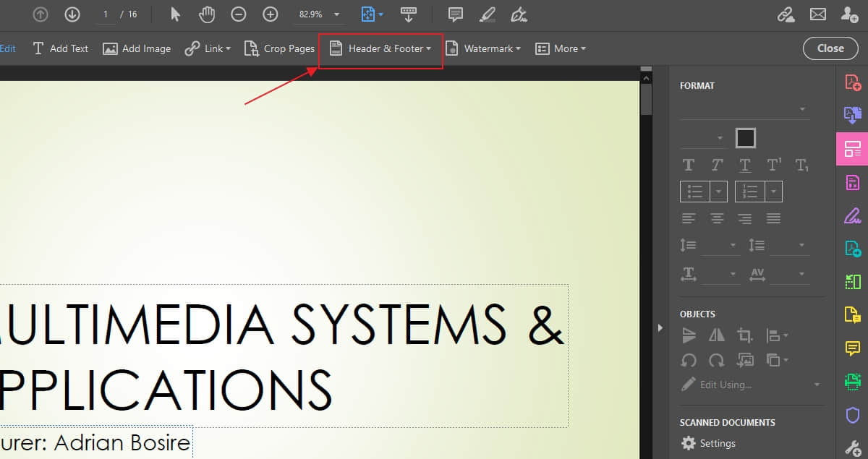This screenshot has width=868, height=459.
Task: Add a comment with speech bubble icon
Action: coord(455,14)
